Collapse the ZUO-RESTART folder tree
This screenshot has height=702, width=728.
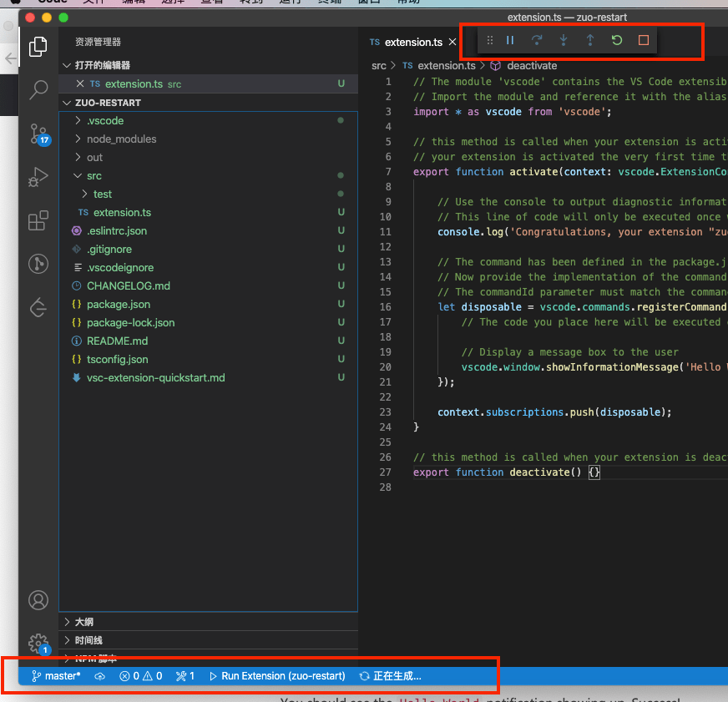pyautogui.click(x=67, y=102)
